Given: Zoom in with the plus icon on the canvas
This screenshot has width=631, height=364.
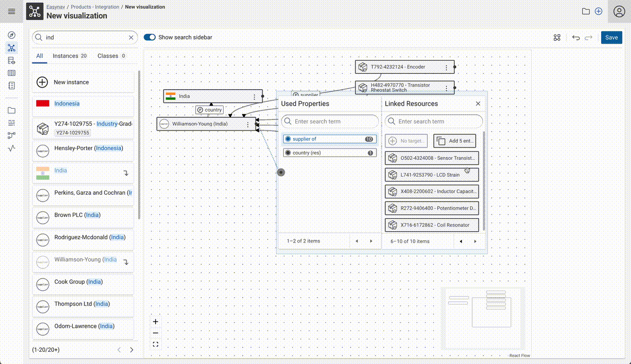Looking at the screenshot, I should tap(155, 322).
